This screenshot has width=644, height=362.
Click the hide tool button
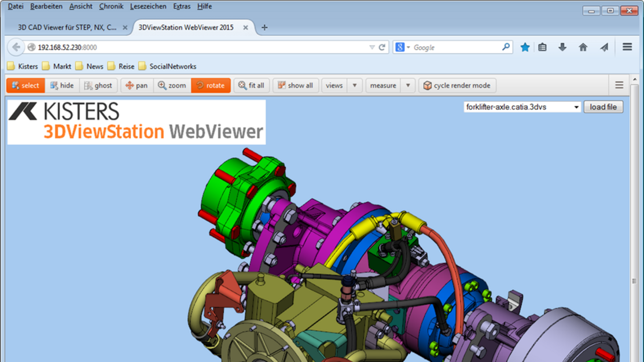(x=62, y=86)
